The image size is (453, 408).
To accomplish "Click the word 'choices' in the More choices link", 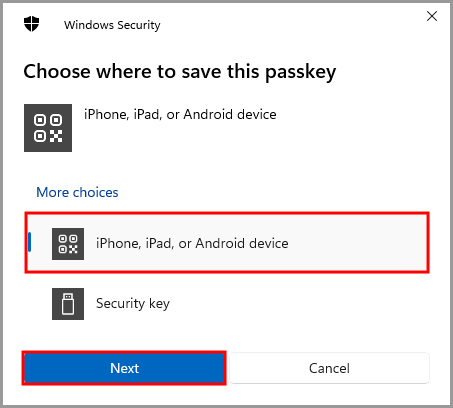I will [96, 192].
